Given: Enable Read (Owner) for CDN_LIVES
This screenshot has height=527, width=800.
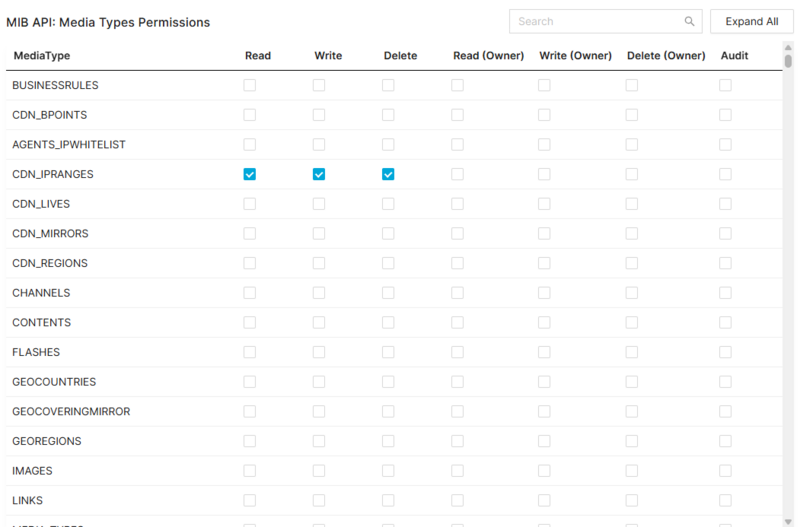Looking at the screenshot, I should (457, 204).
